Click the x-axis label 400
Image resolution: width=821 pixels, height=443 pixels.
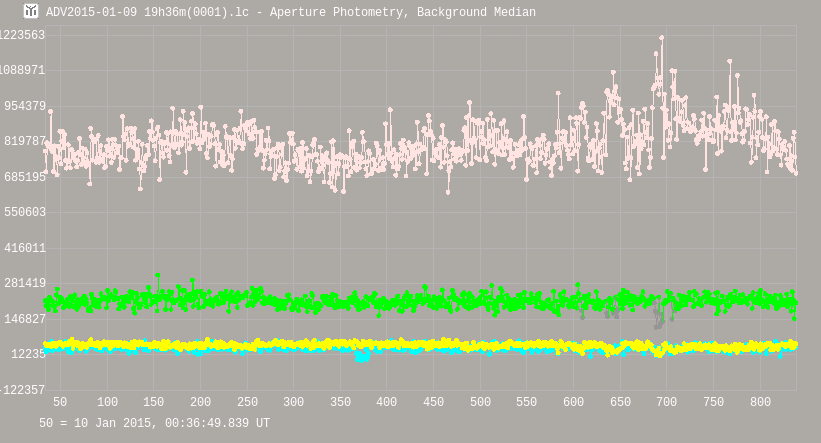coord(387,402)
